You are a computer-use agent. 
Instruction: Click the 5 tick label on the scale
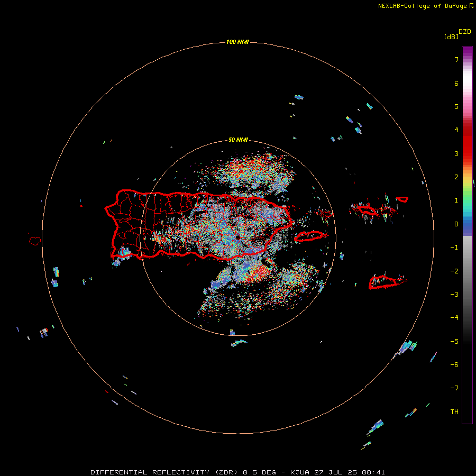coord(456,106)
